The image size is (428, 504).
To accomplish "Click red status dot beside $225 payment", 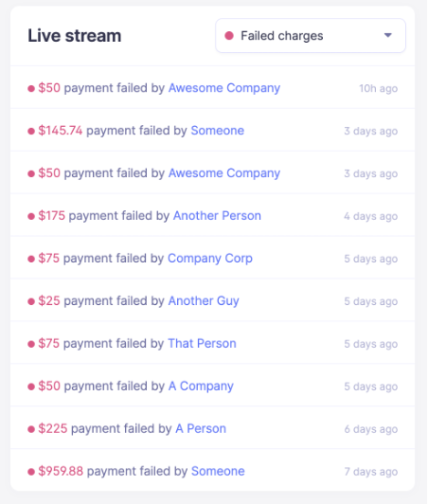I will tap(31, 429).
